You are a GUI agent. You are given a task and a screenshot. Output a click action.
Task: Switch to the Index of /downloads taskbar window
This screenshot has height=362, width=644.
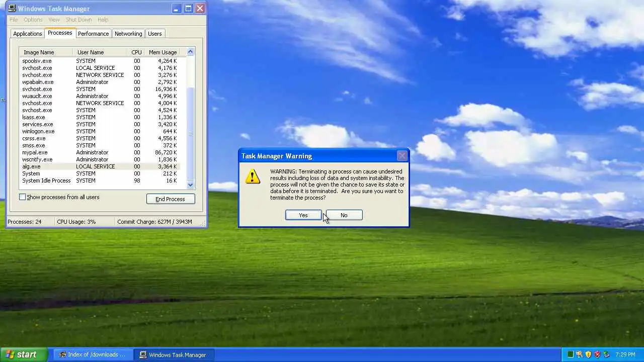(93, 354)
